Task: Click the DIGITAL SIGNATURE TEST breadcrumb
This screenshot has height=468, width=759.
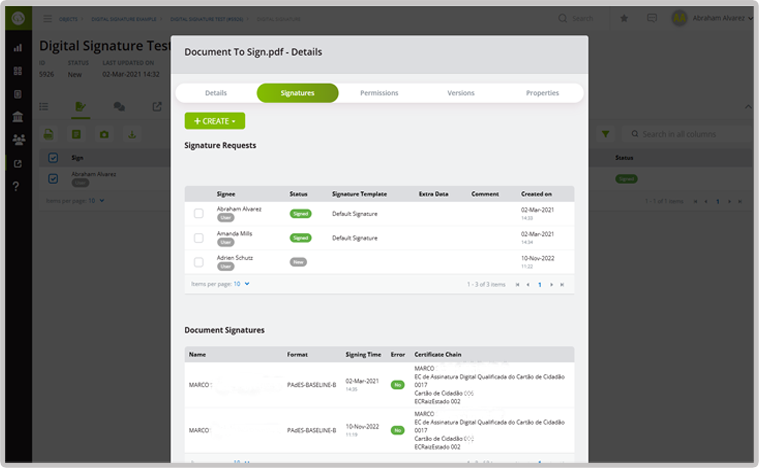Action: click(x=207, y=19)
